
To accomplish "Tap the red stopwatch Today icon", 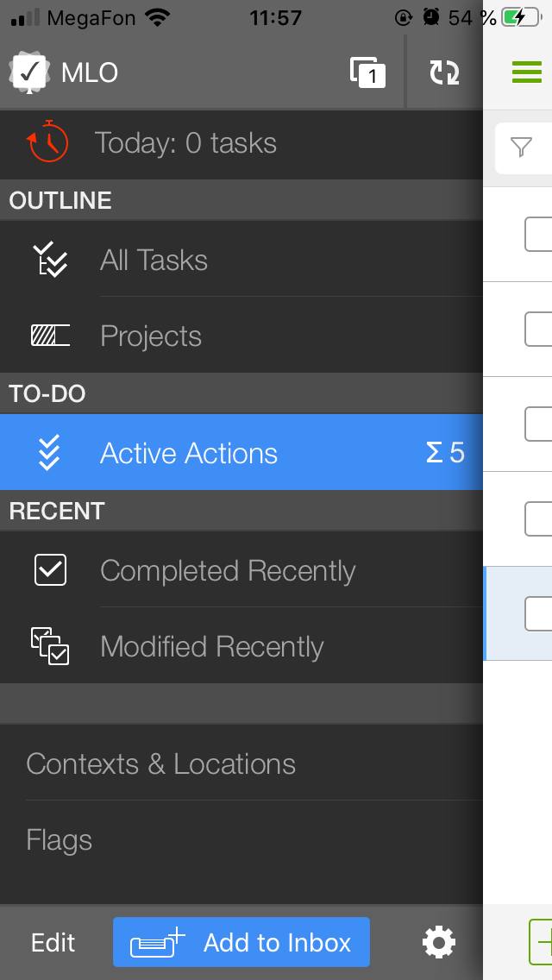I will [47, 141].
